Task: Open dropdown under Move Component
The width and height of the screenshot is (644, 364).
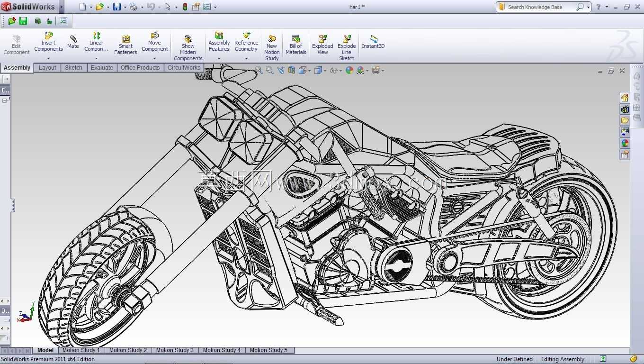Action: point(154,58)
